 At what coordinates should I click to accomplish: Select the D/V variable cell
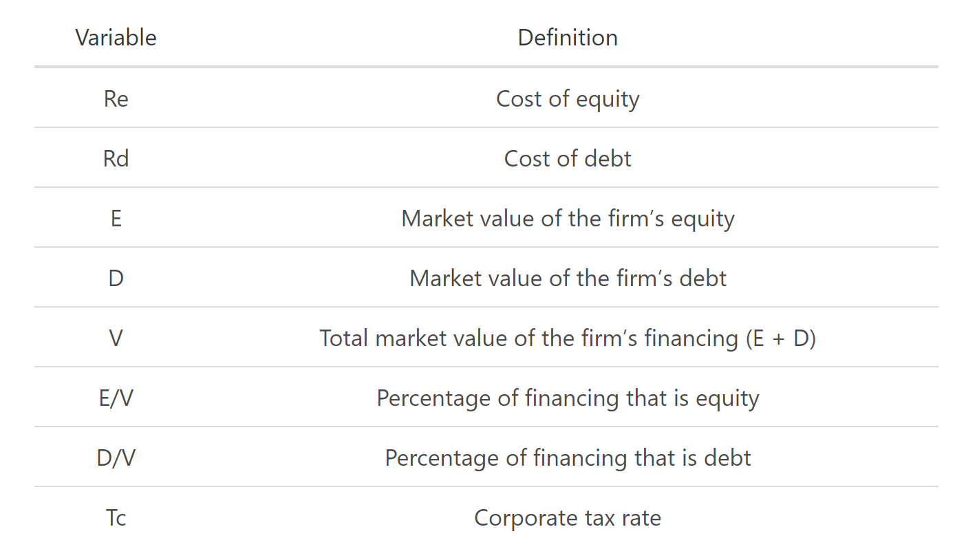pyautogui.click(x=116, y=457)
